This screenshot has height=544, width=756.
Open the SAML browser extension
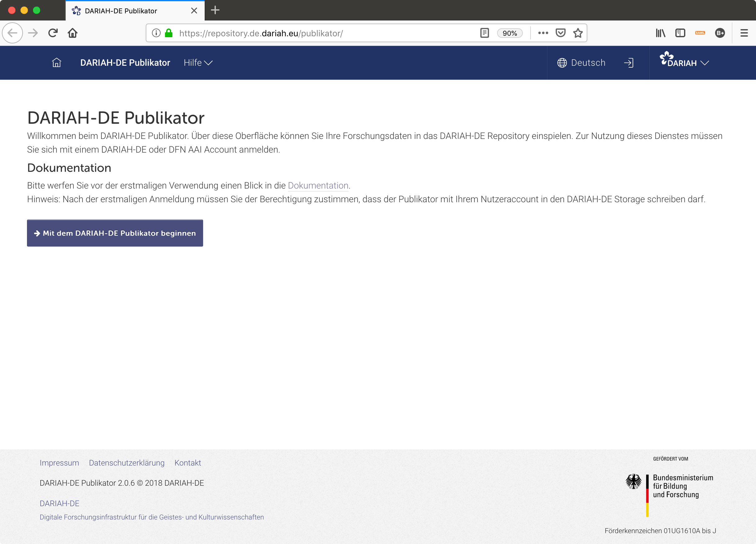700,33
